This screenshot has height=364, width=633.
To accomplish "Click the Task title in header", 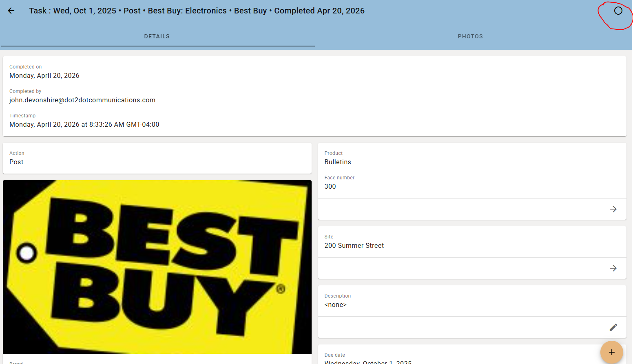I will coord(197,11).
